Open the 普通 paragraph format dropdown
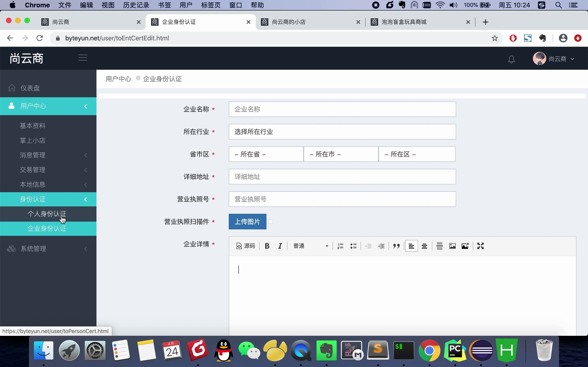 311,246
